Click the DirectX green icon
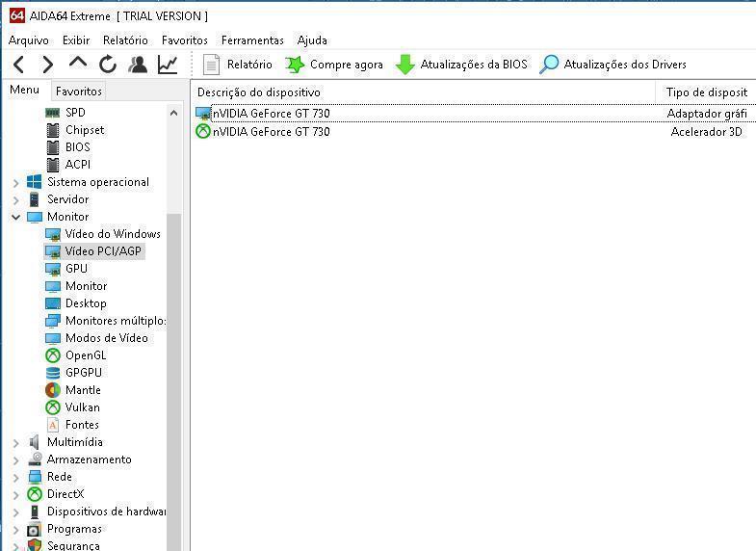 click(35, 494)
